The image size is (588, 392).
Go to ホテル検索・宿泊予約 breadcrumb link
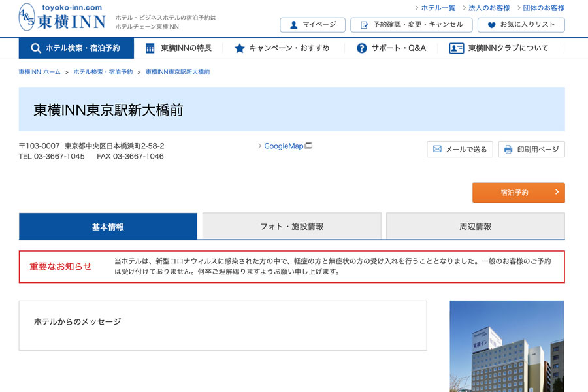tap(103, 72)
